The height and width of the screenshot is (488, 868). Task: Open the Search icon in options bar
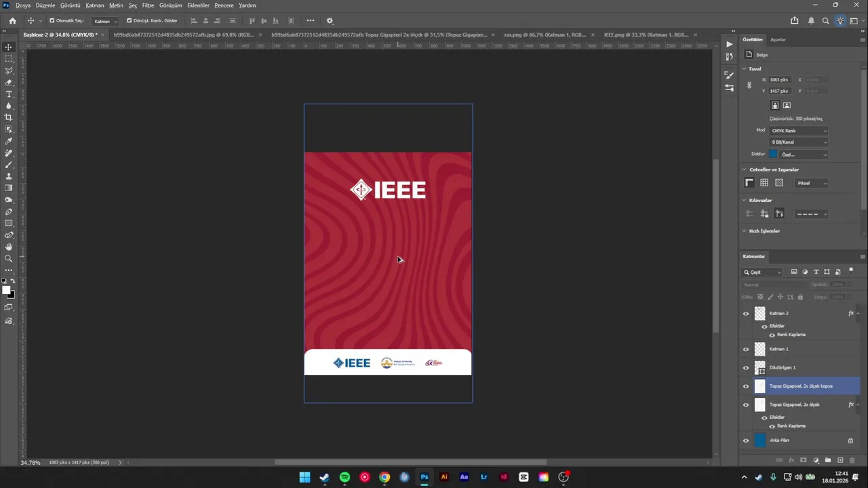(x=825, y=21)
